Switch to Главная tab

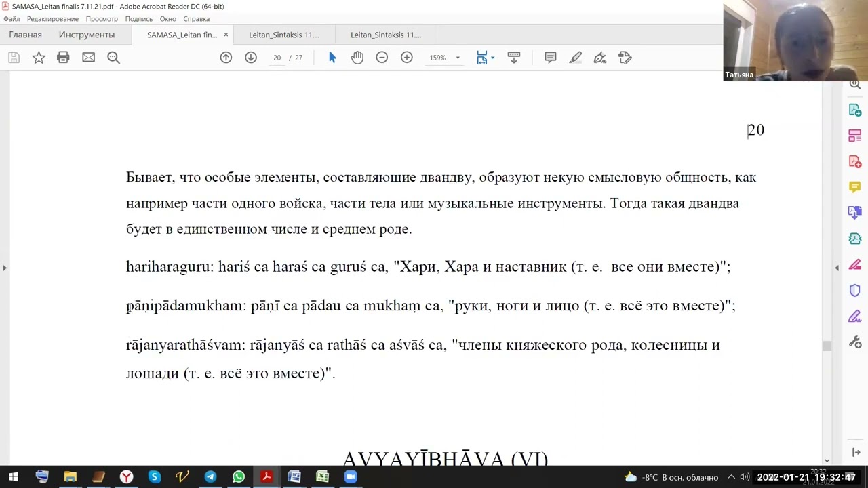coord(25,35)
